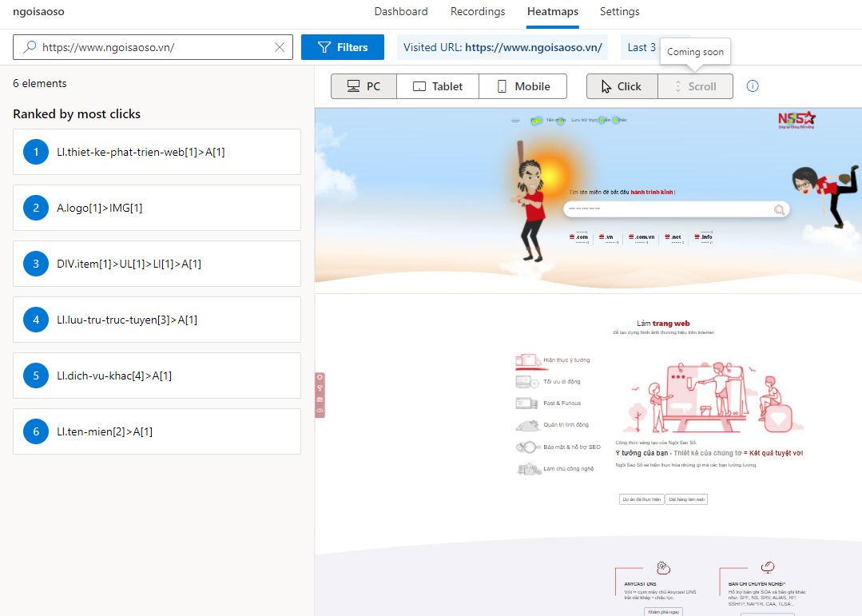Open the Filters panel
Image resolution: width=862 pixels, height=616 pixels.
click(x=342, y=47)
